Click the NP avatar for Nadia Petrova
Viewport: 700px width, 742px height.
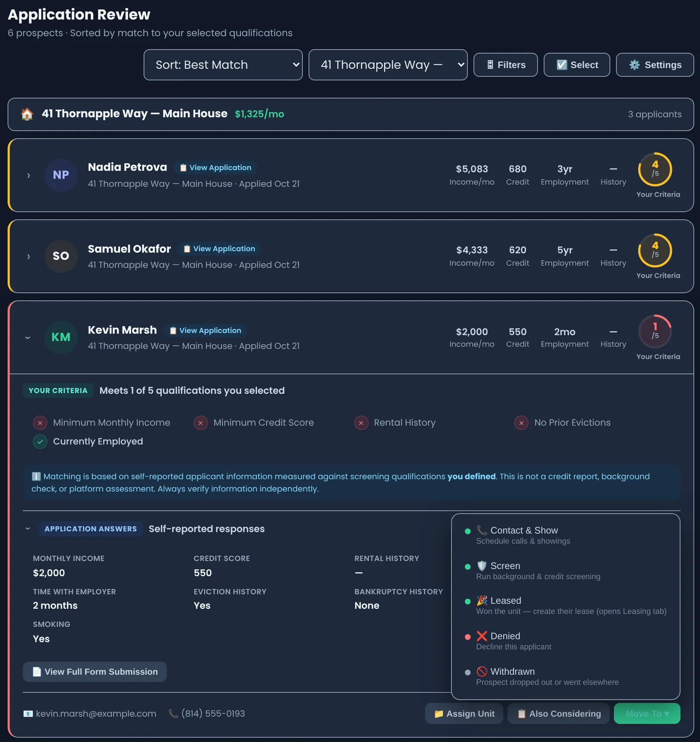pyautogui.click(x=61, y=175)
